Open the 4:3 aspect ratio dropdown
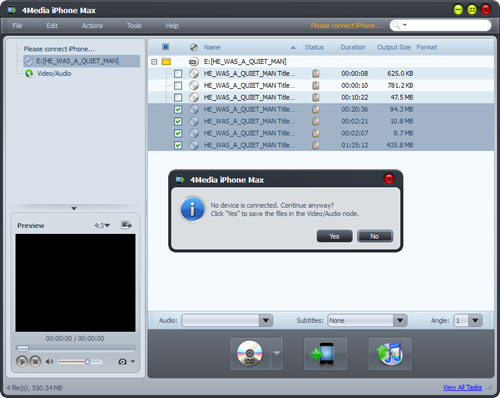Screen dimensions: 500x398 pyautogui.click(x=102, y=226)
